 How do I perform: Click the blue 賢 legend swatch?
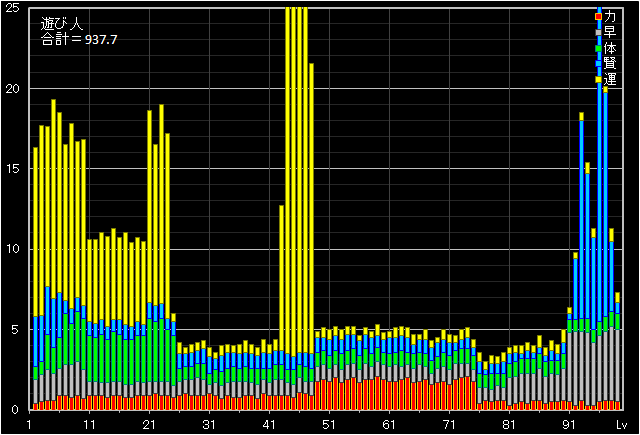click(x=598, y=64)
